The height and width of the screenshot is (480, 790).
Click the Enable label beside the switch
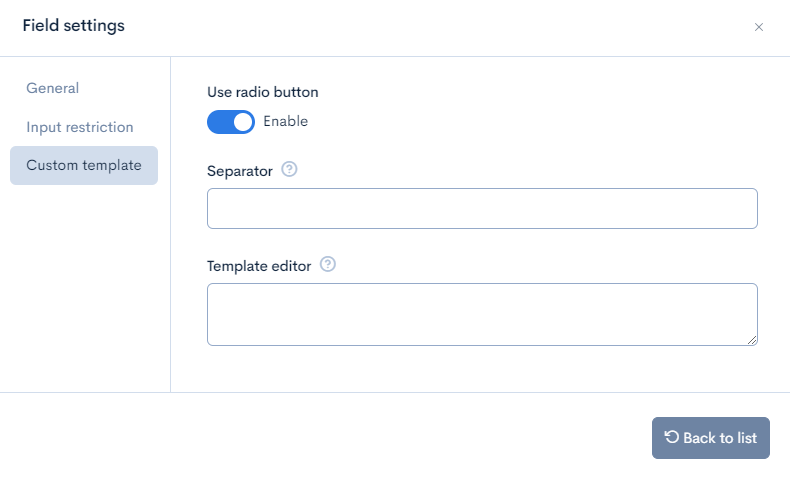tap(286, 122)
